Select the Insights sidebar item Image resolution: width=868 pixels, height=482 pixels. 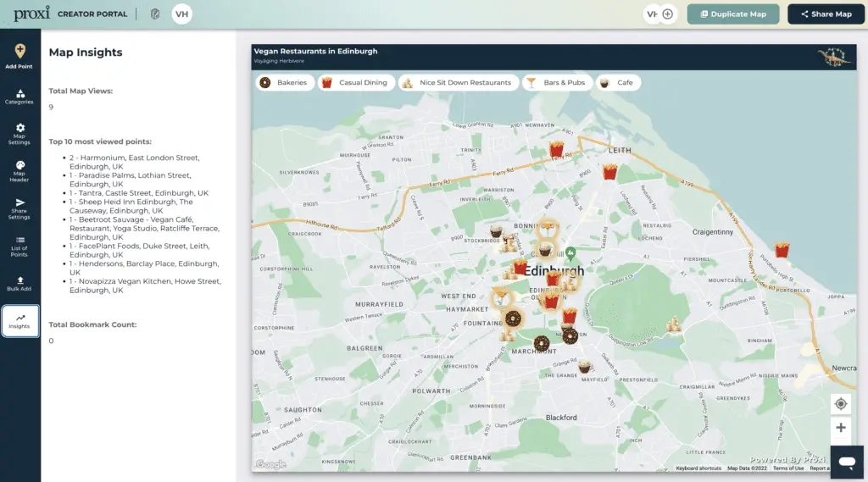click(20, 321)
